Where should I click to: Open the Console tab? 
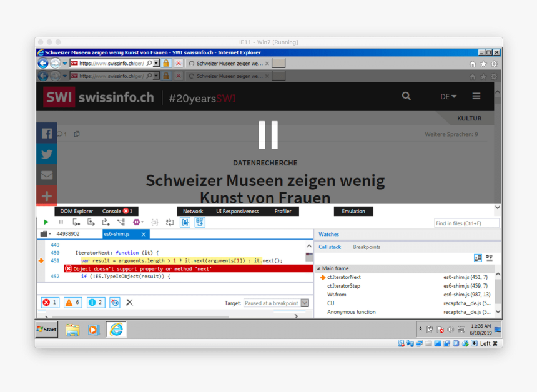click(x=117, y=211)
